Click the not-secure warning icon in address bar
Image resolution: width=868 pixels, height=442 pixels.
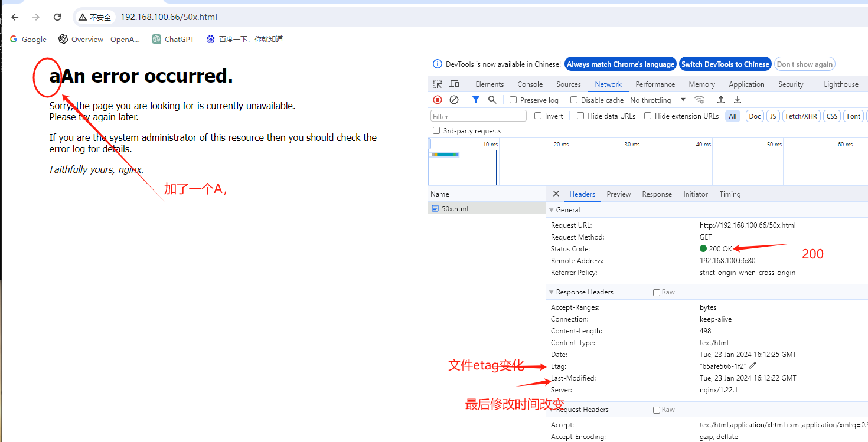pyautogui.click(x=83, y=17)
